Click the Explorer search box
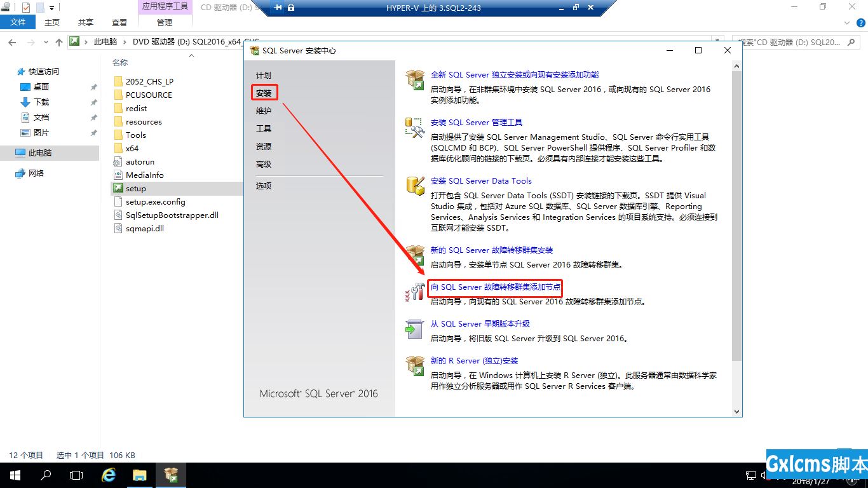This screenshot has width=868, height=488. click(x=797, y=42)
